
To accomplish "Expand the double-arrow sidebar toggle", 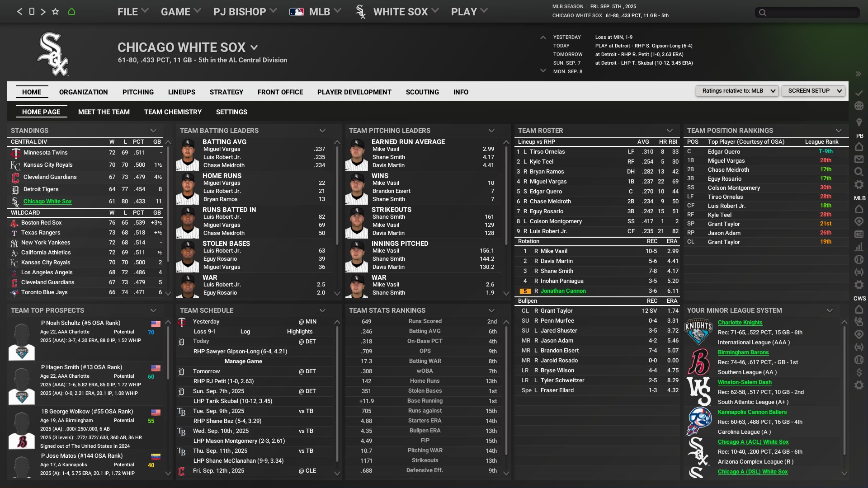I will click(x=858, y=74).
